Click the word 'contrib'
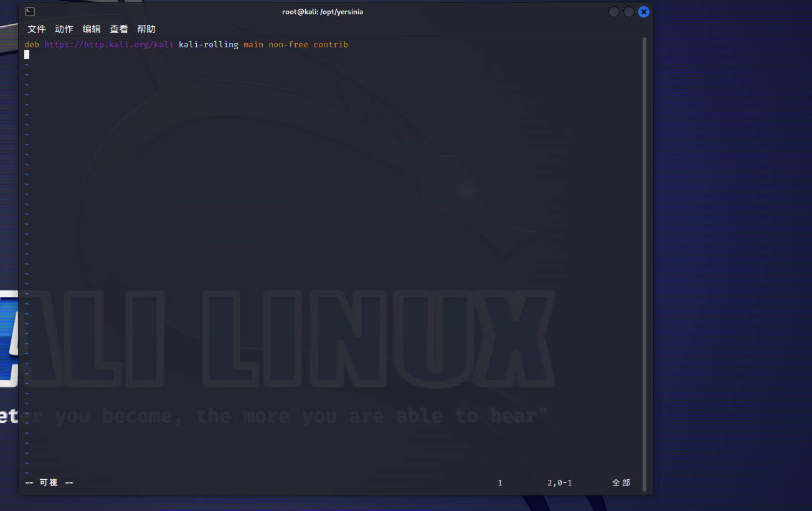The width and height of the screenshot is (812, 511). (x=331, y=45)
